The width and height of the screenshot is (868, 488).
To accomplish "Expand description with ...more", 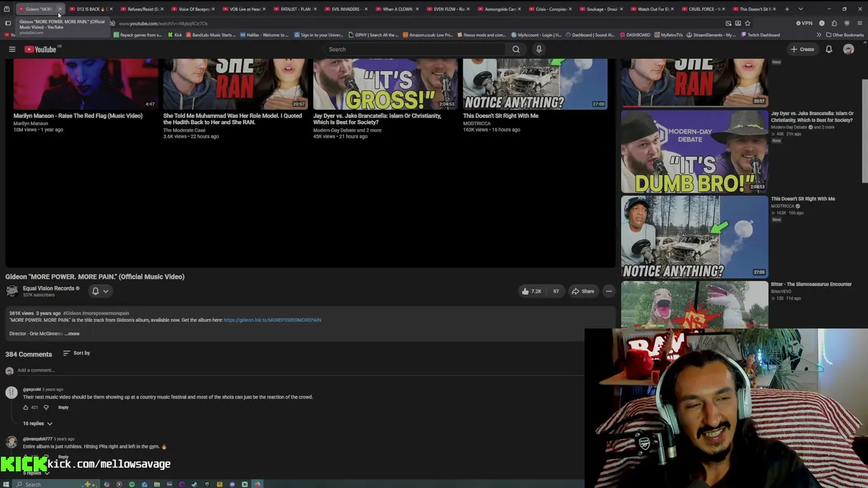I will tap(72, 333).
